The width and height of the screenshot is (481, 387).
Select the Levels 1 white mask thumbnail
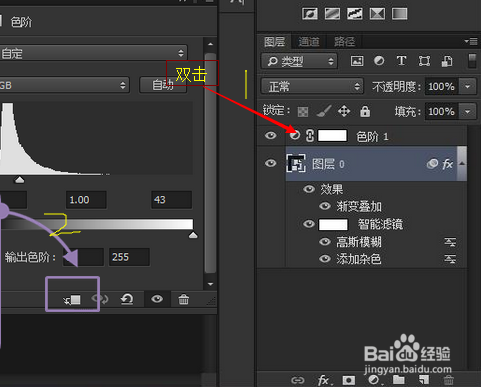tap(333, 136)
